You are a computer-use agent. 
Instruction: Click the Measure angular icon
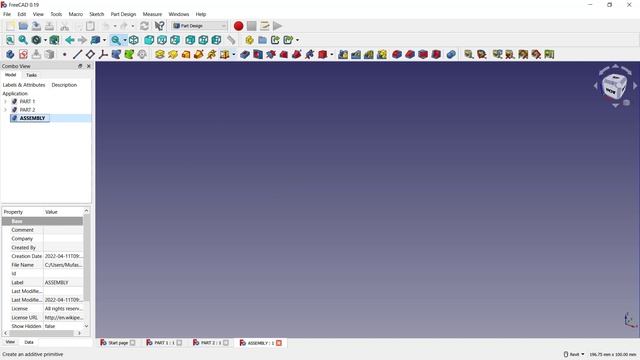[482, 54]
